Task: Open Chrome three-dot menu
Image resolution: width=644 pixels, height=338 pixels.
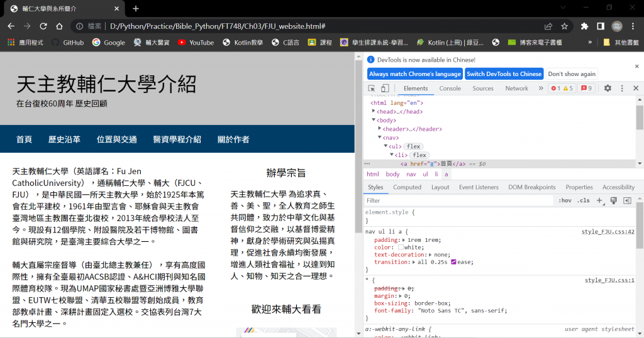Action: pos(633,26)
